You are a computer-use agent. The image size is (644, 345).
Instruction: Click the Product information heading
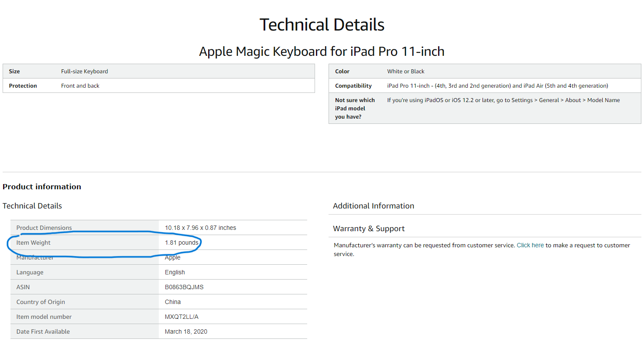click(42, 187)
